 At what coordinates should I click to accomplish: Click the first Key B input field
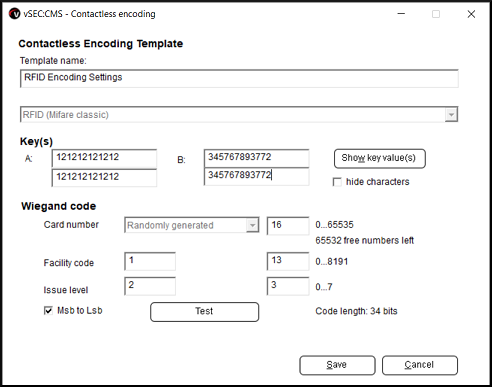pyautogui.click(x=256, y=158)
